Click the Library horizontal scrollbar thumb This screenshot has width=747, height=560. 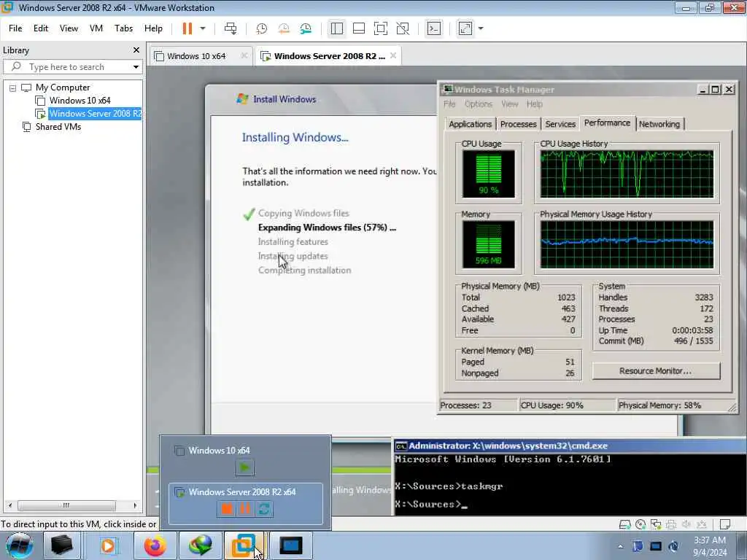[x=66, y=505]
